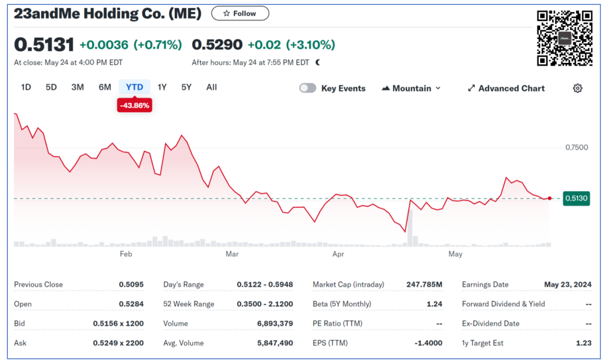Viewport: 607px width, 364px height.
Task: Toggle the Key Events switch
Action: tap(307, 88)
